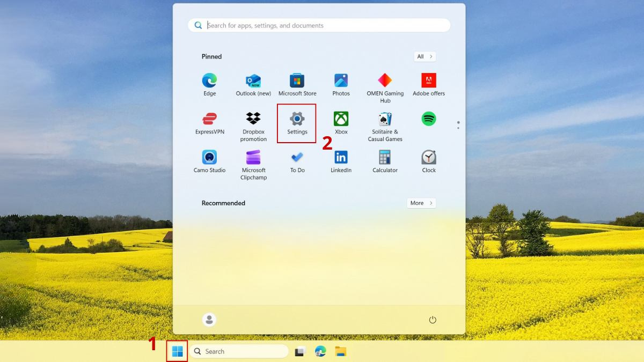Launch the Xbox app
This screenshot has width=644, height=362.
pyautogui.click(x=341, y=123)
